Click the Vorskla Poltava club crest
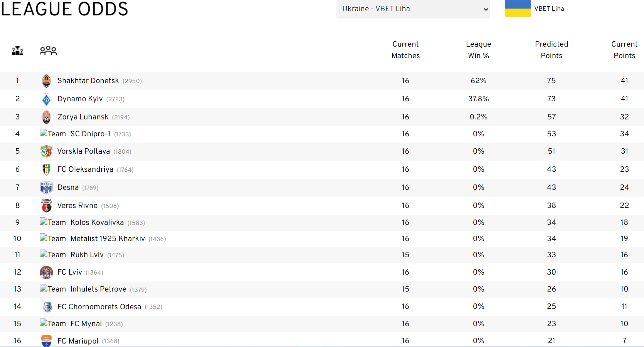Viewport: 644px width, 347px height. 46,151
